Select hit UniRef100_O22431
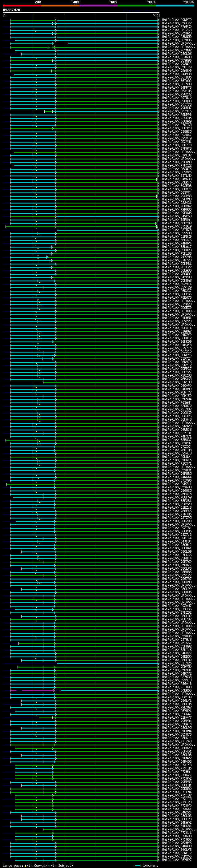The width and height of the screenshot is (197, 868). point(177,203)
